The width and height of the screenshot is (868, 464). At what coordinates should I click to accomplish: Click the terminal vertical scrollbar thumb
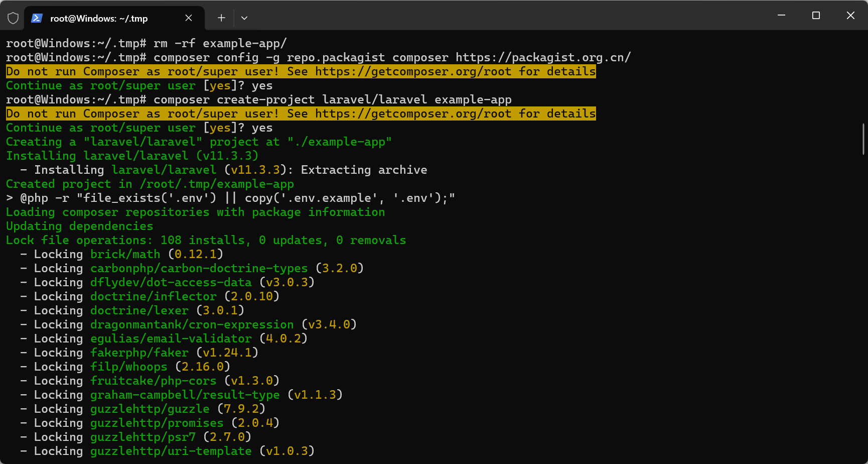pyautogui.click(x=863, y=139)
